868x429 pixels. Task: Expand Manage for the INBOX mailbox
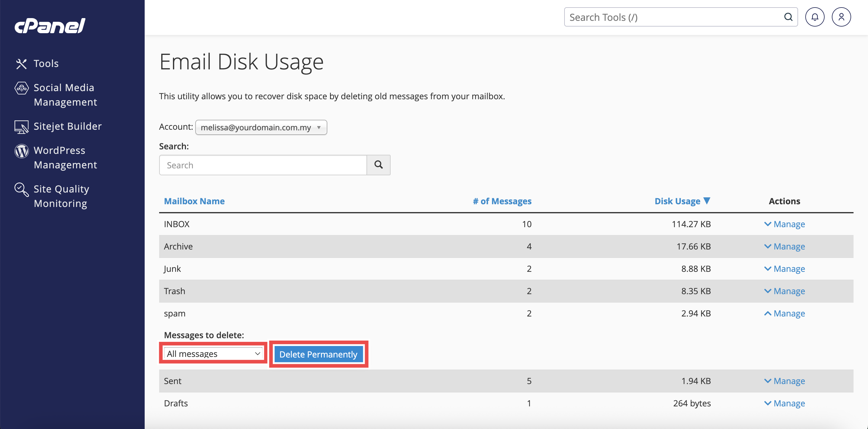point(785,224)
